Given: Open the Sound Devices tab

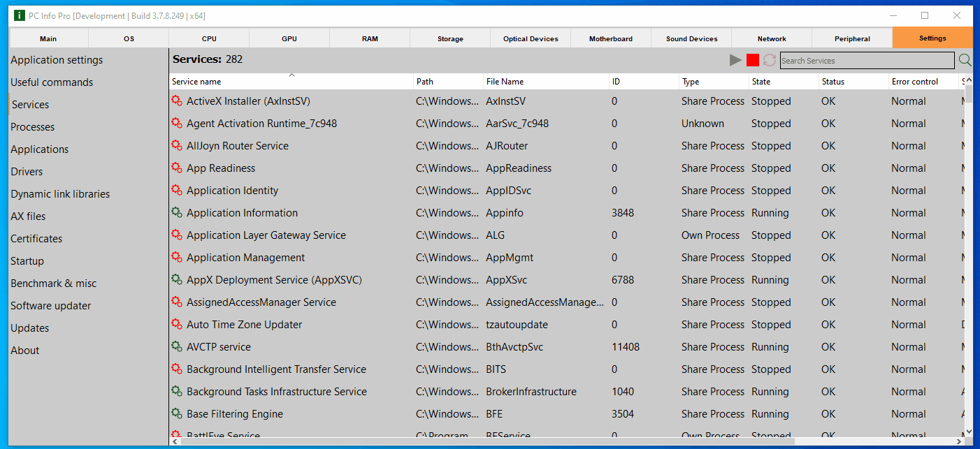Looking at the screenshot, I should tap(691, 38).
